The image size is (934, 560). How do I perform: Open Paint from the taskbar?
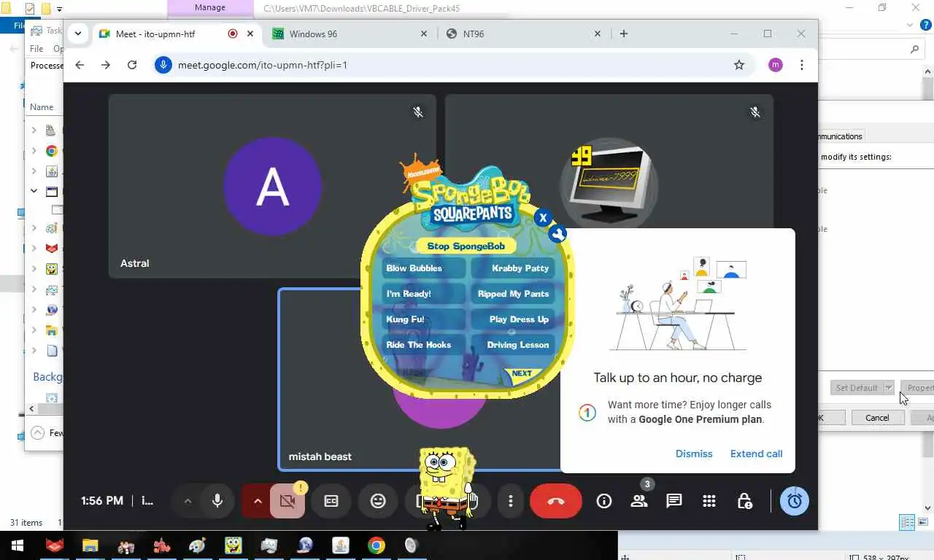(x=197, y=545)
